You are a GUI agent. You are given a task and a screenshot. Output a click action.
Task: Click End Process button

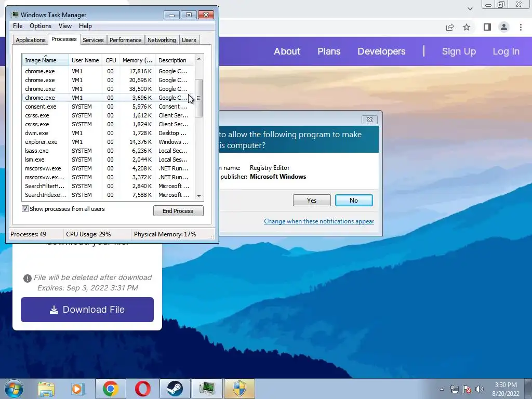coord(178,211)
